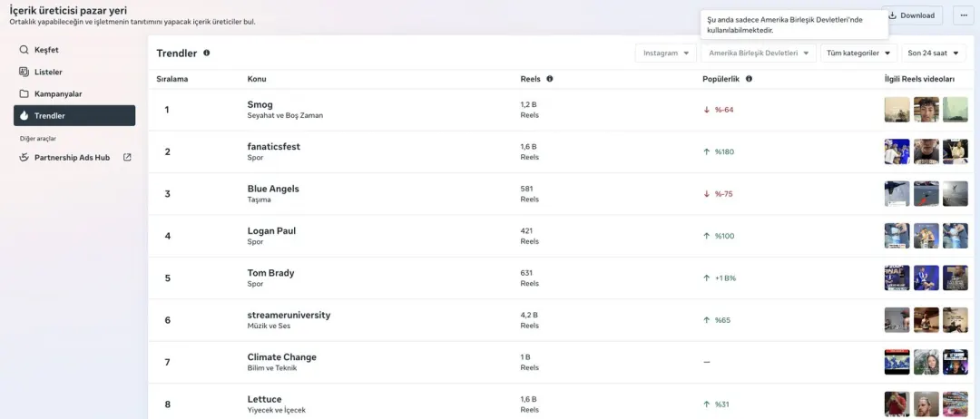
Task: Open first Reels thumbnail in Tom Brady row
Action: click(x=897, y=278)
